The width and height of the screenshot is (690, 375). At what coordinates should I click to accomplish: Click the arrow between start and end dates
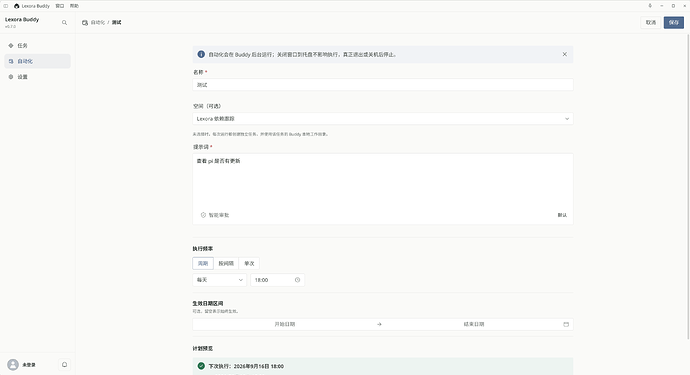(379, 324)
